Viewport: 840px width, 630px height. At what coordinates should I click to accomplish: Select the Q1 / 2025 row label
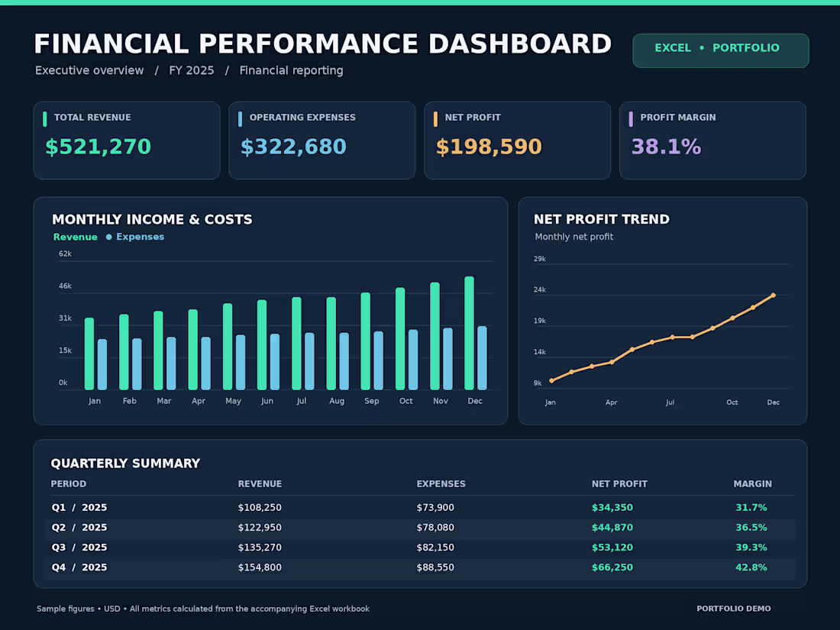point(79,507)
